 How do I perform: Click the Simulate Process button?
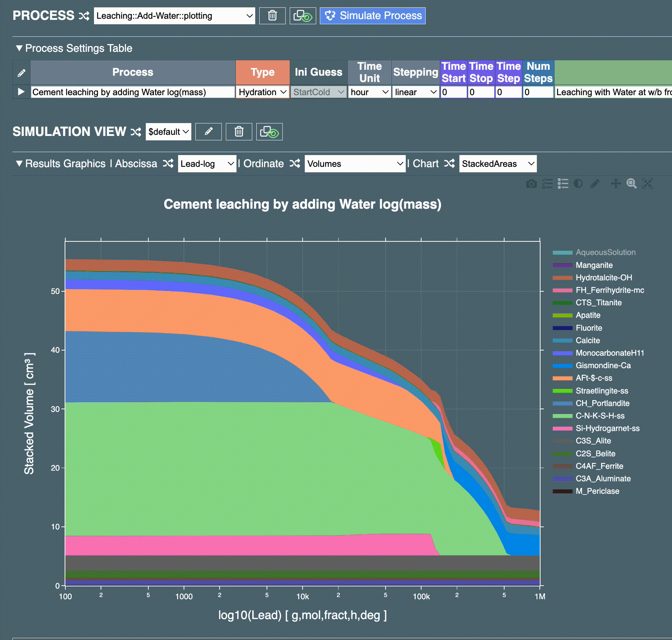click(372, 16)
